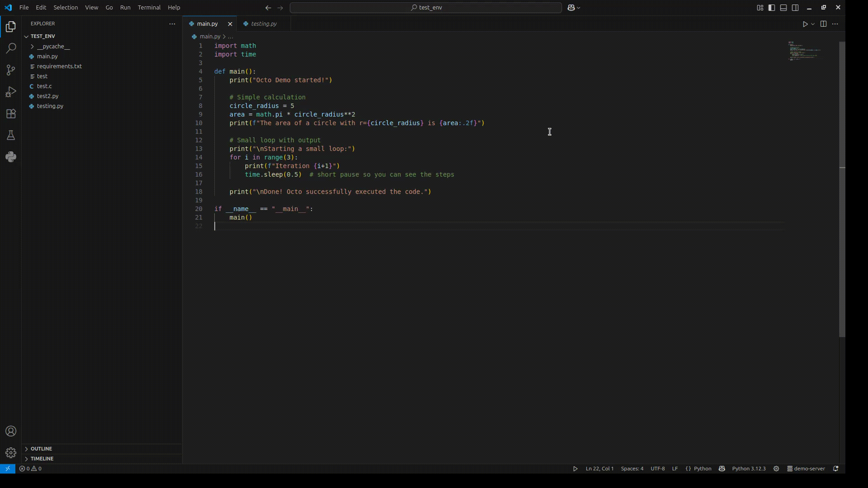Open editor More Actions ellipsis

(x=835, y=24)
